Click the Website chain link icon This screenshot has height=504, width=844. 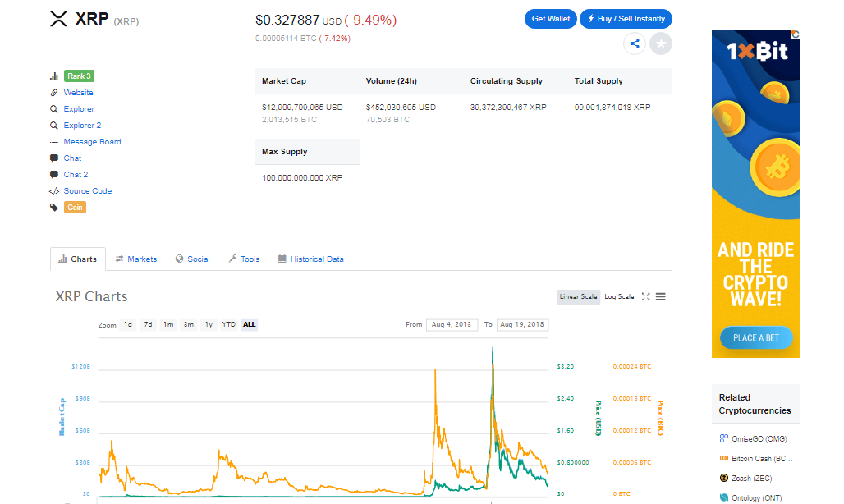click(x=54, y=93)
